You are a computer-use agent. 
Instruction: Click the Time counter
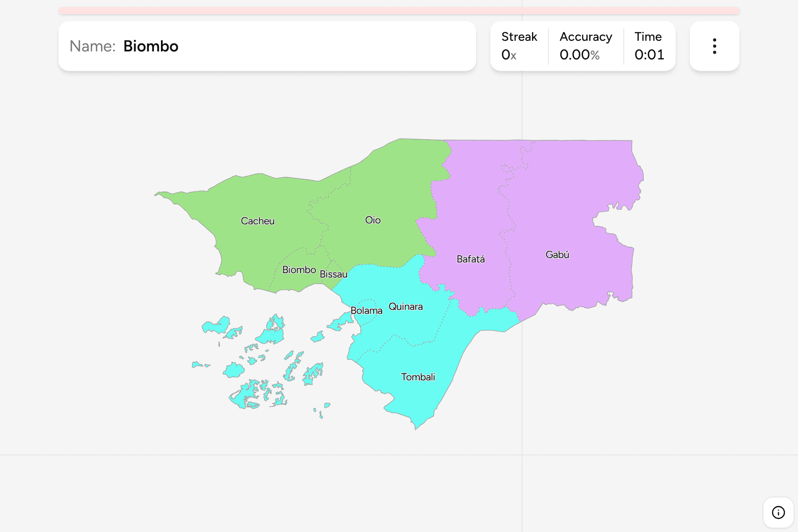(649, 46)
